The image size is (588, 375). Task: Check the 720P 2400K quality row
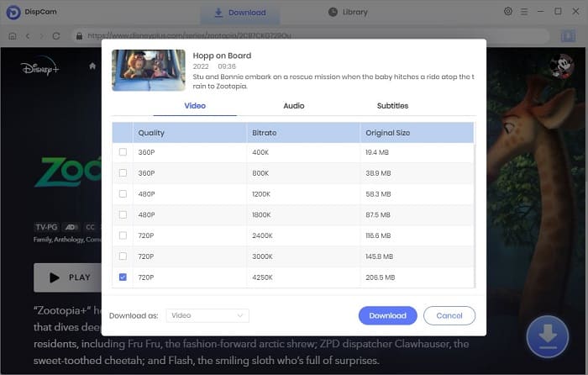pos(123,235)
